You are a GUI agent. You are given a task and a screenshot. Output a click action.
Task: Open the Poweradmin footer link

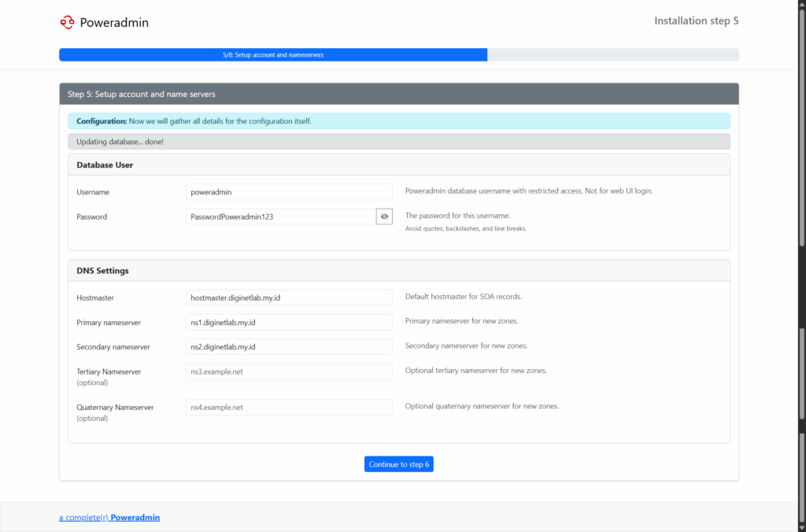109,517
